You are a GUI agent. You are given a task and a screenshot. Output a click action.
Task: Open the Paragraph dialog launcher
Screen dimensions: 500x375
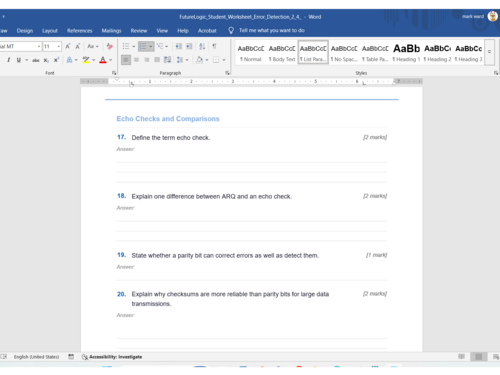click(x=227, y=73)
